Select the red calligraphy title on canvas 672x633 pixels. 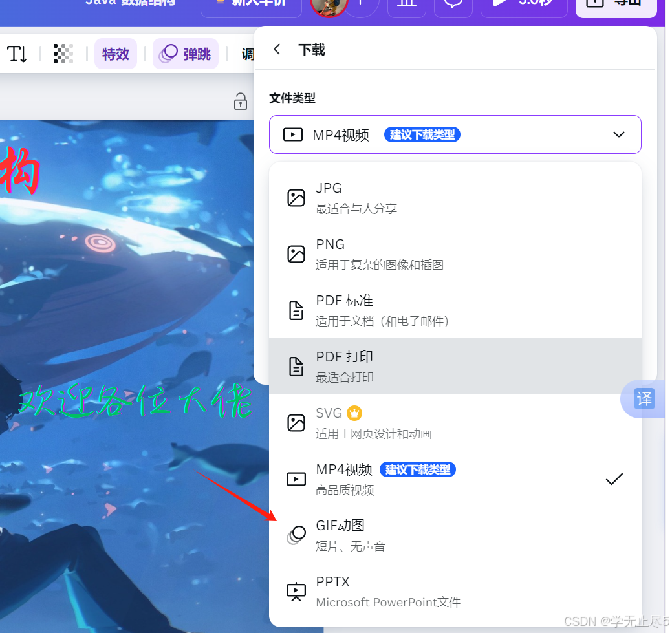tap(19, 171)
